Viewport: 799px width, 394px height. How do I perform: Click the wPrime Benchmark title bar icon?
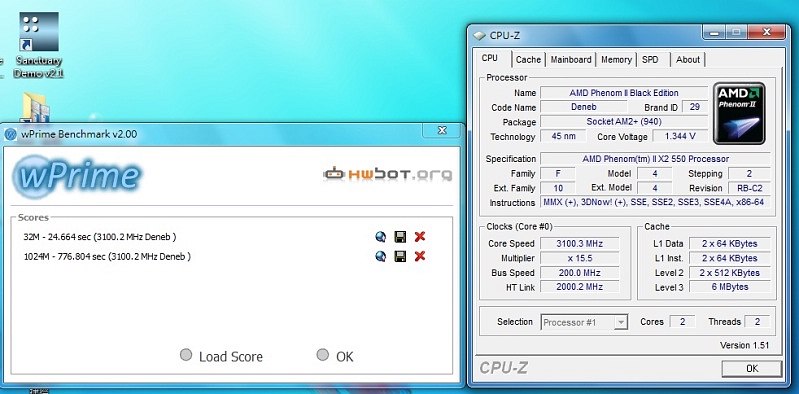coord(11,135)
